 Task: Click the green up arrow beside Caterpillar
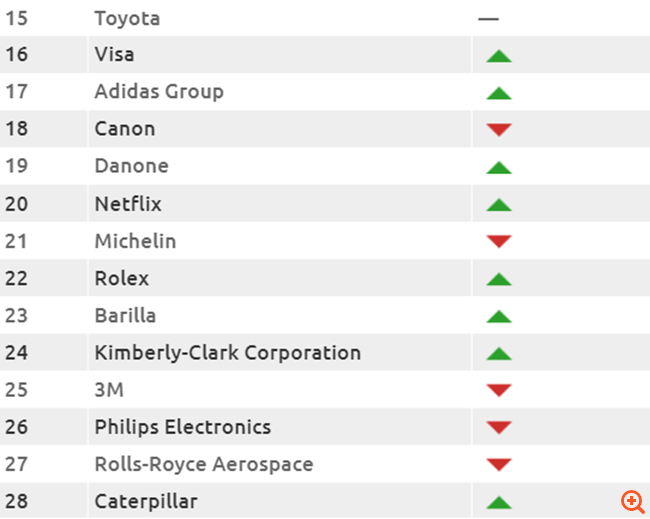(498, 501)
